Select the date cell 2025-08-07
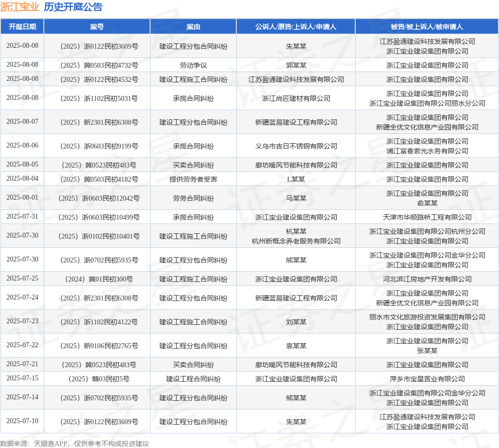Viewport: 499px width, 448px height. click(22, 121)
